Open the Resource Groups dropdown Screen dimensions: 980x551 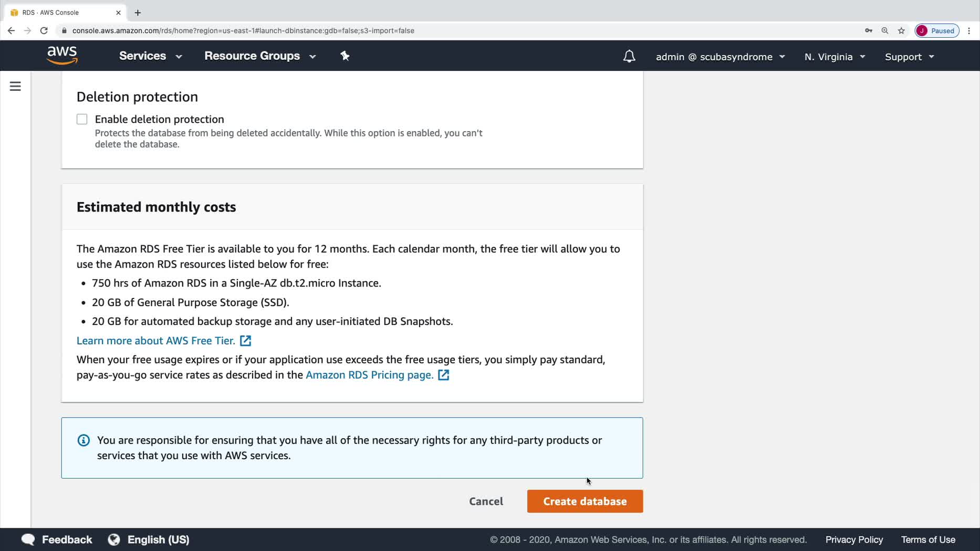click(x=260, y=56)
